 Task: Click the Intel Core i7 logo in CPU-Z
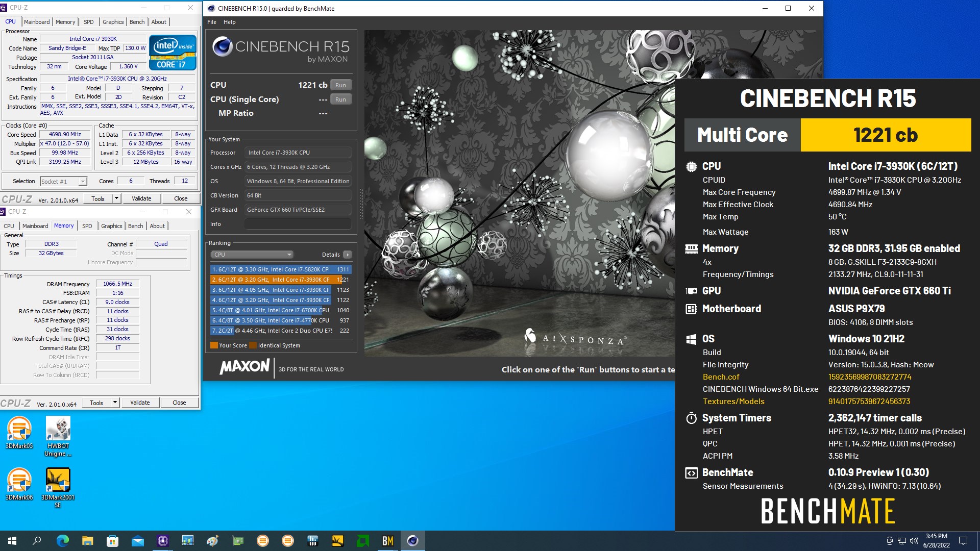(x=173, y=52)
